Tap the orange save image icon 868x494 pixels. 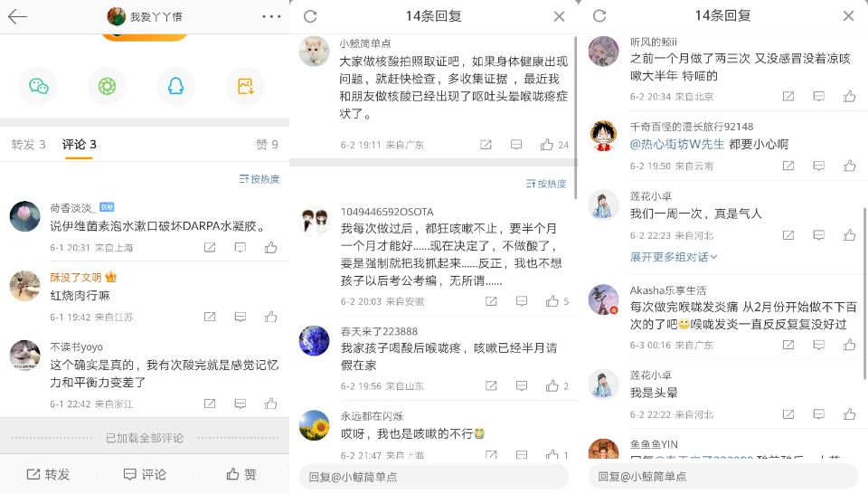pyautogui.click(x=245, y=86)
